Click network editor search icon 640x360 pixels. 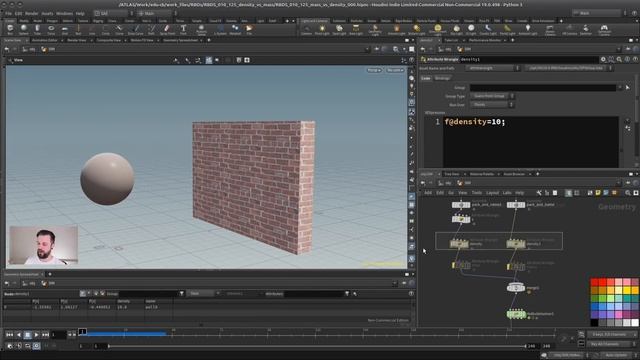[x=628, y=193]
